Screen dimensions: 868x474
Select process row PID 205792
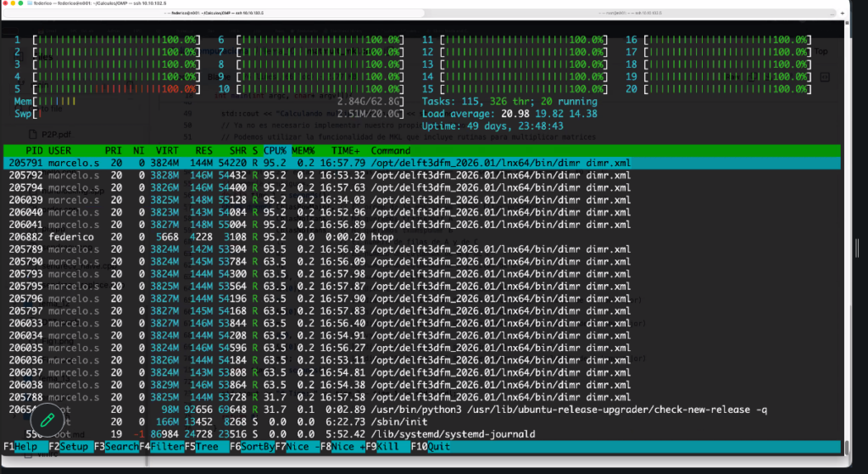pos(422,175)
